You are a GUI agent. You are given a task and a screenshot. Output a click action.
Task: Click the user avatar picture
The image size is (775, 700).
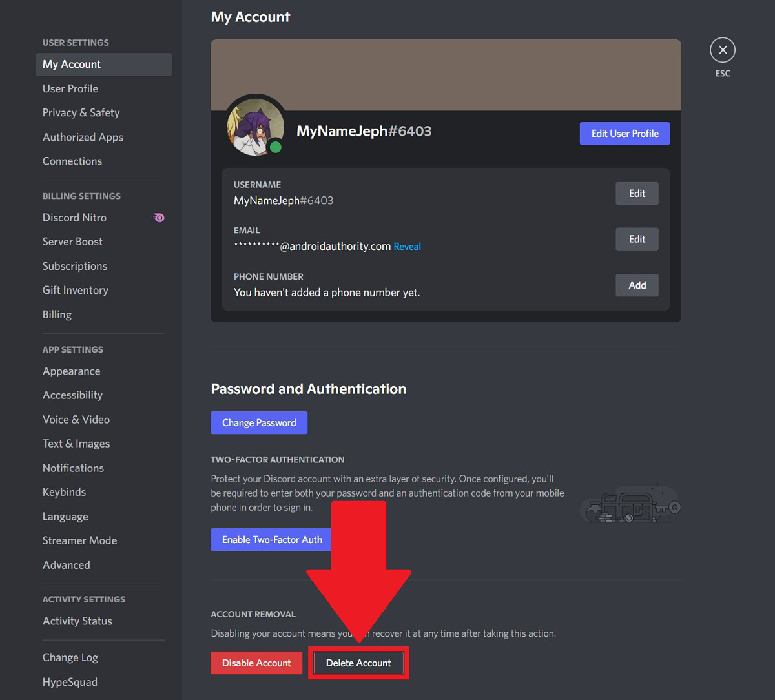(254, 127)
